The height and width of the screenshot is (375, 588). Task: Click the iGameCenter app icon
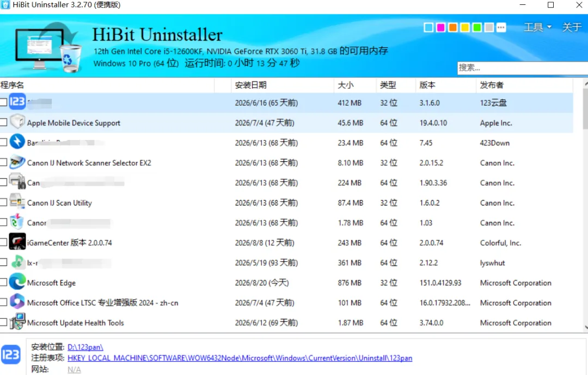pyautogui.click(x=17, y=241)
